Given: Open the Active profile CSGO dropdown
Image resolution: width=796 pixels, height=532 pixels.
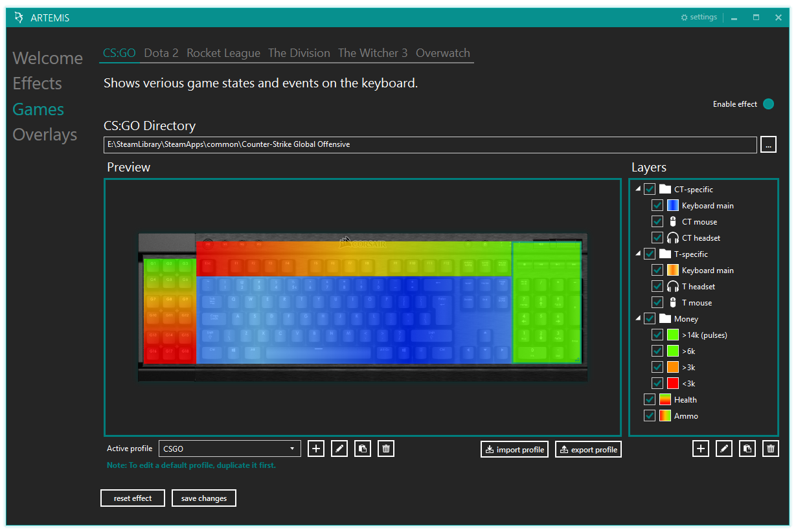Looking at the screenshot, I should click(230, 449).
